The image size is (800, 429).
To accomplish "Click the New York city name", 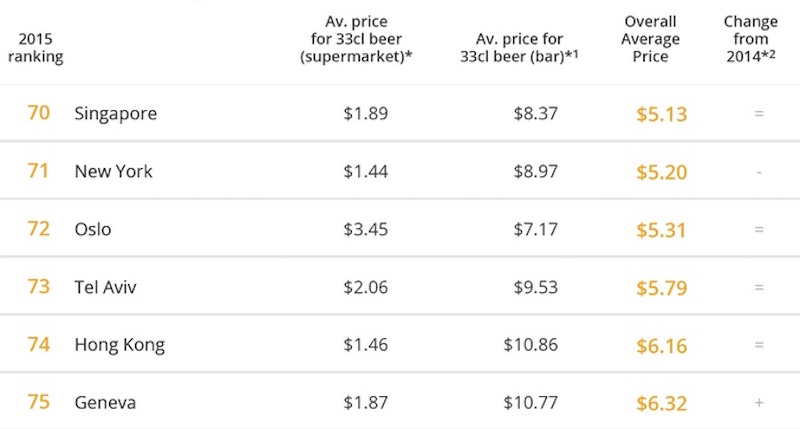I will pyautogui.click(x=113, y=172).
